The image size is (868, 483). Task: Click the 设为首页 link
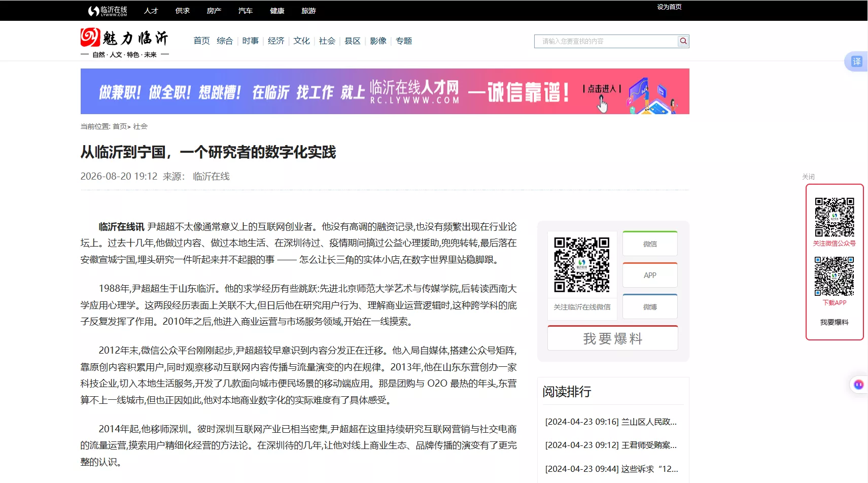(x=669, y=7)
